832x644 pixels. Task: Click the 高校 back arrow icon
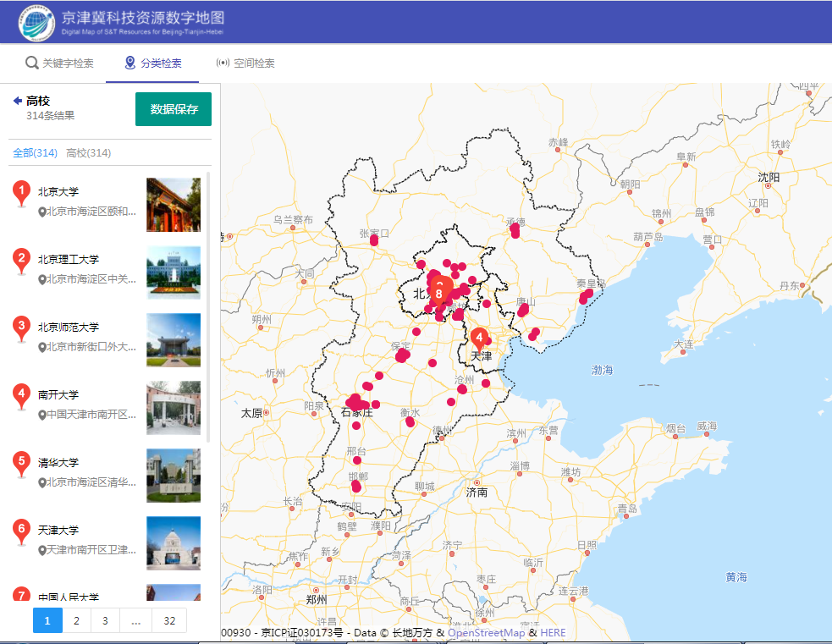point(18,100)
